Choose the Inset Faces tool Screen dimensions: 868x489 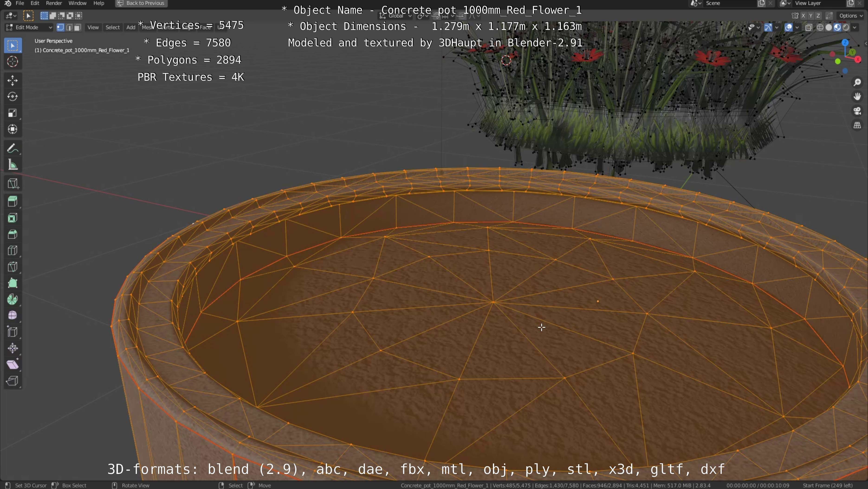pos(13,218)
